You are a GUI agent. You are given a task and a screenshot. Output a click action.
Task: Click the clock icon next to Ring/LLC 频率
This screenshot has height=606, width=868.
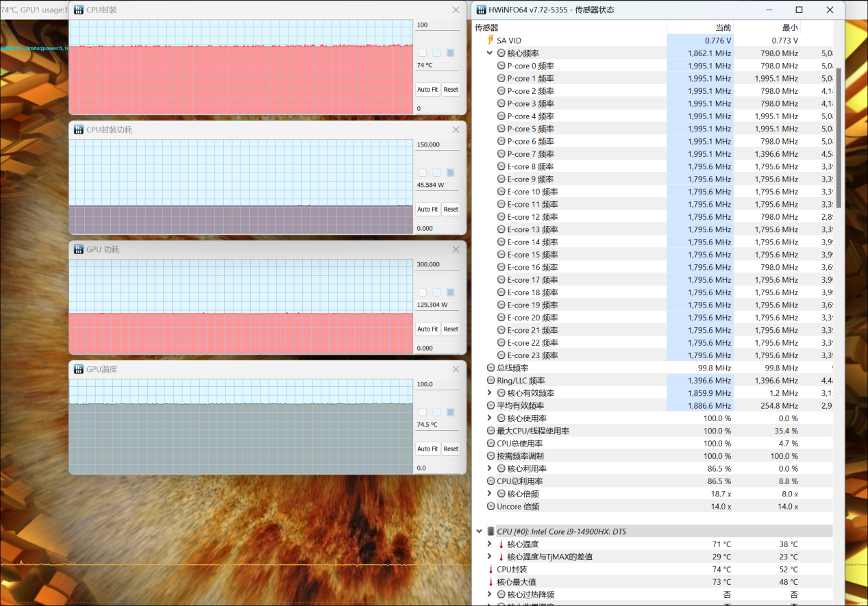point(491,381)
